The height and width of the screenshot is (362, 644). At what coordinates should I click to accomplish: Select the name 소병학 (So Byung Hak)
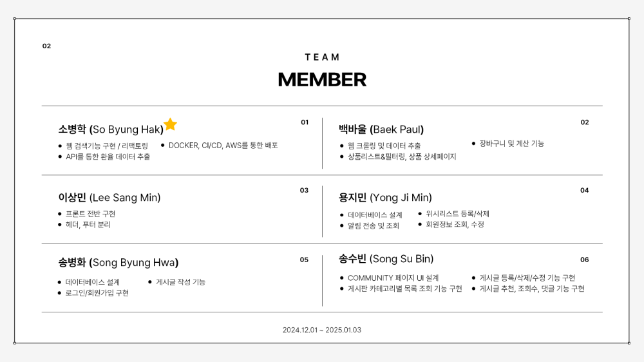(x=111, y=129)
